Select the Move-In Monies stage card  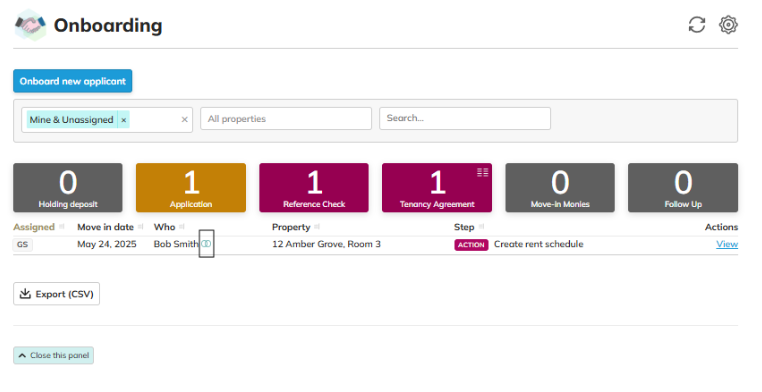pyautogui.click(x=560, y=188)
